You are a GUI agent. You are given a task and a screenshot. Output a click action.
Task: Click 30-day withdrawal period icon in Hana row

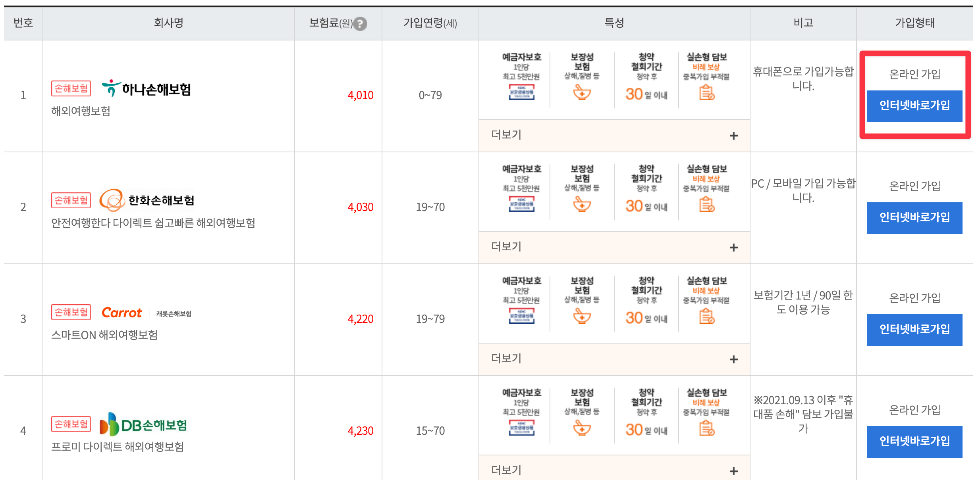(x=646, y=94)
